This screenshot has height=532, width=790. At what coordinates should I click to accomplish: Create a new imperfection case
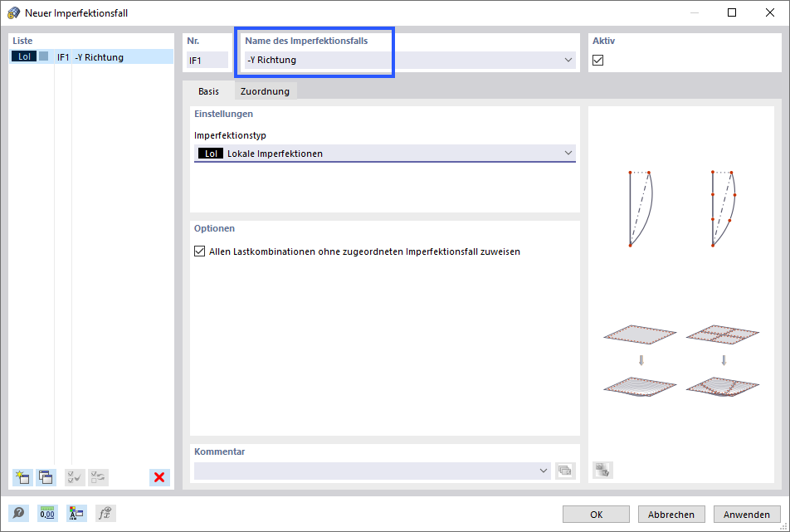(22, 477)
